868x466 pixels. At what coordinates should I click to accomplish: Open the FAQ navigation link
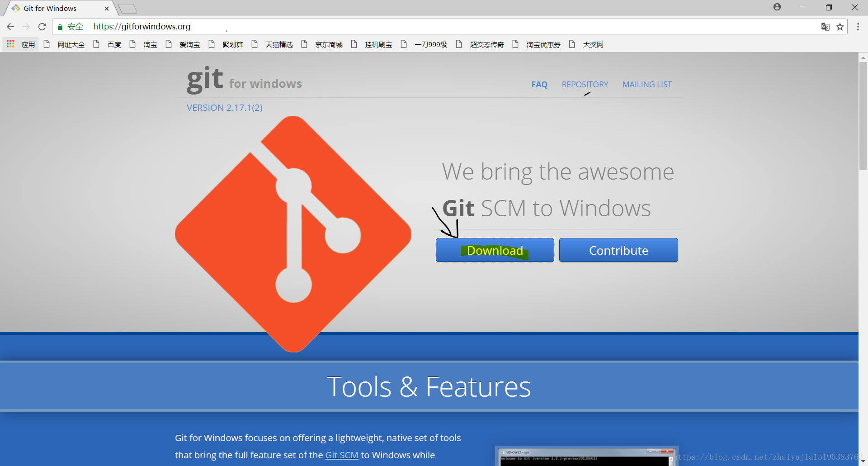tap(539, 85)
